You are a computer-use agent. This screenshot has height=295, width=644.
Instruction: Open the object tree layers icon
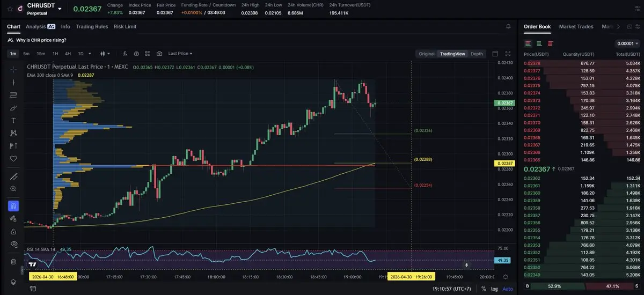coord(13,282)
